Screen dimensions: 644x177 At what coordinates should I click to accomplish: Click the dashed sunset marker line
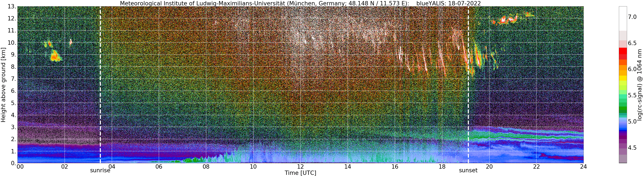pyautogui.click(x=468, y=85)
